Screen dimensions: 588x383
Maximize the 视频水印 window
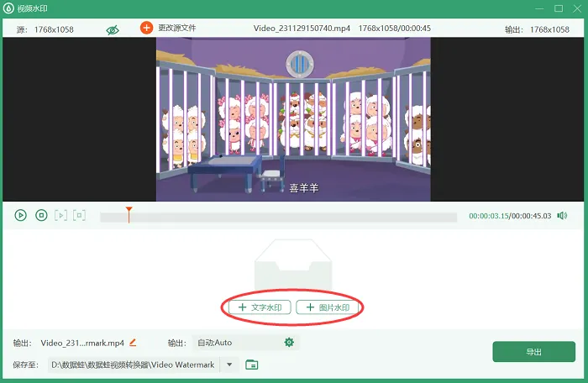[x=559, y=8]
